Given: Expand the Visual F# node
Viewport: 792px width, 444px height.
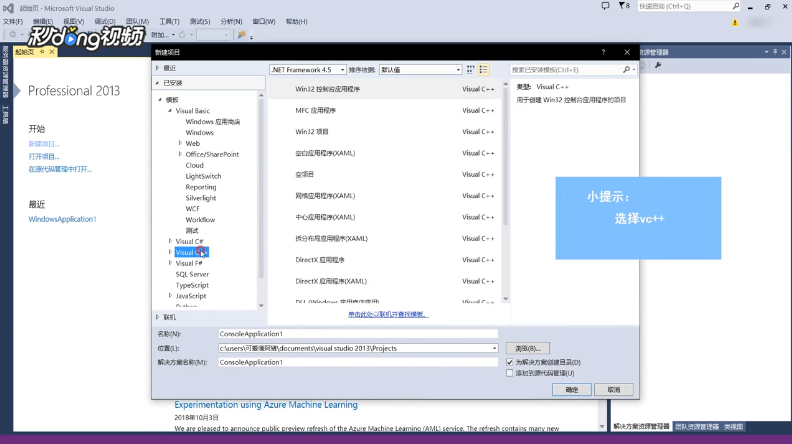Looking at the screenshot, I should coord(170,263).
